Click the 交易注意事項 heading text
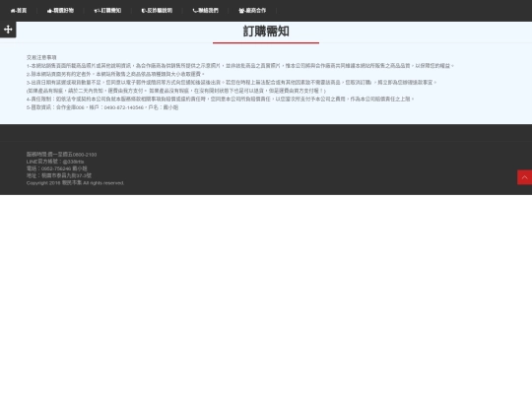This screenshot has height=399, width=532. tap(41, 58)
